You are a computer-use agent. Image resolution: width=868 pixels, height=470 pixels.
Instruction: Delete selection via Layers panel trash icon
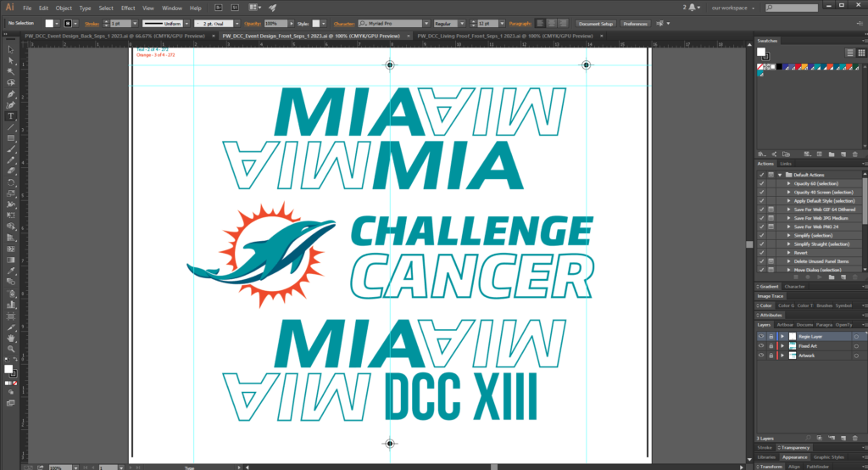(855, 438)
